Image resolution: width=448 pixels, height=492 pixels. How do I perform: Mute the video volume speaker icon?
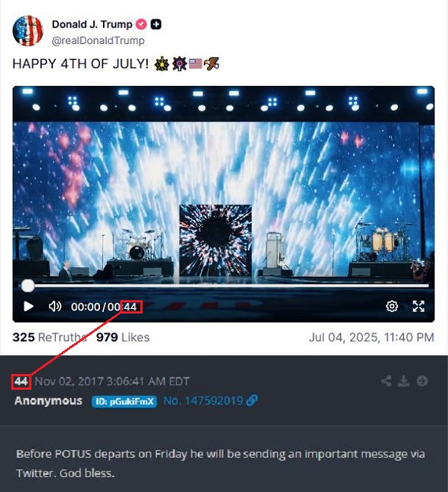[55, 306]
